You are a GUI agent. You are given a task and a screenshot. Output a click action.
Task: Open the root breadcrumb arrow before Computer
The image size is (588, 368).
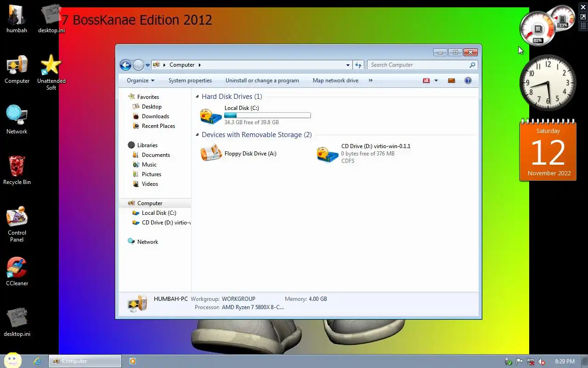[x=164, y=65]
